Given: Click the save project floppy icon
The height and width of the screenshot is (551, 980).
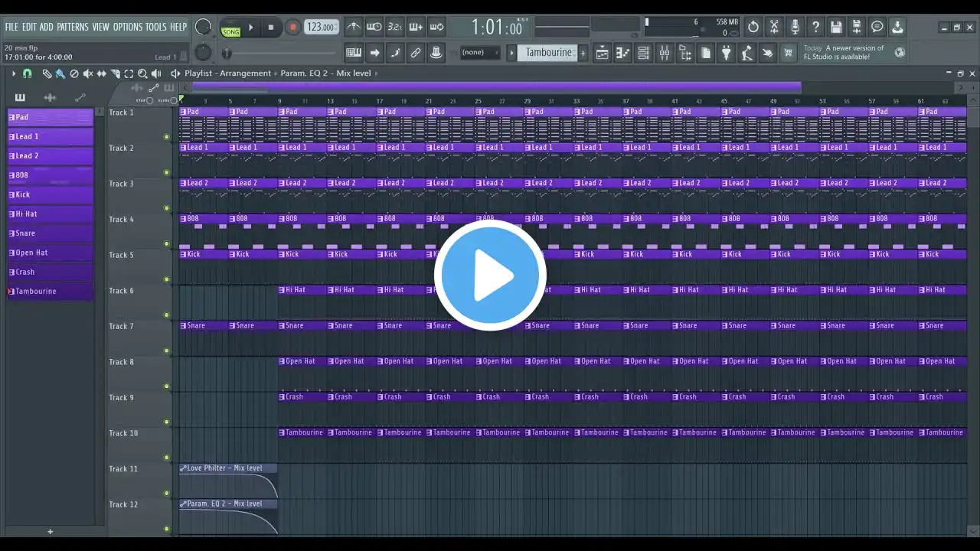Looking at the screenshot, I should tap(836, 28).
